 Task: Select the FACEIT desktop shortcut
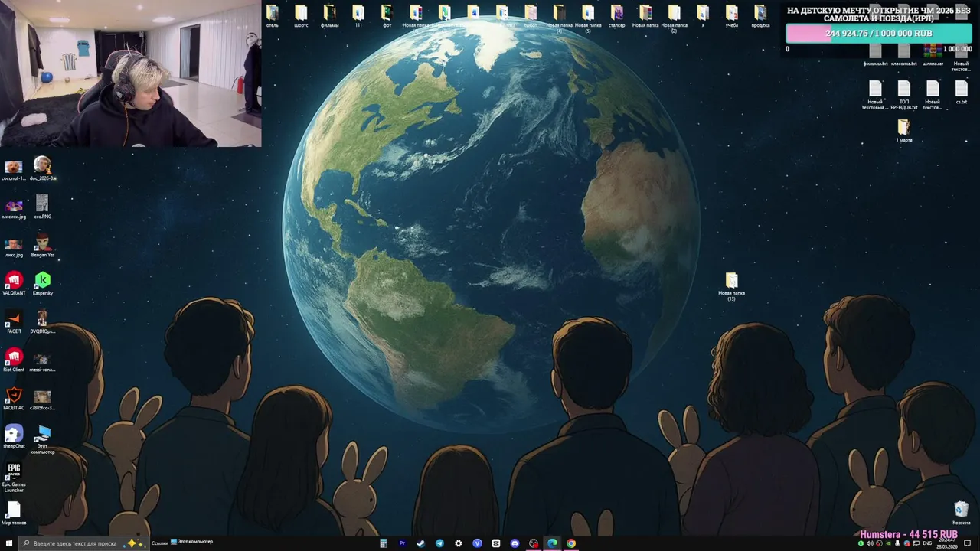pyautogui.click(x=14, y=322)
